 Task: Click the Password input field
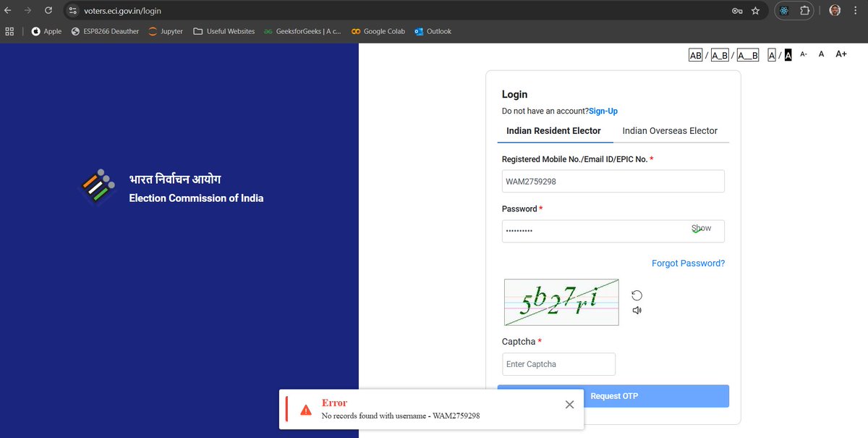[613, 231]
